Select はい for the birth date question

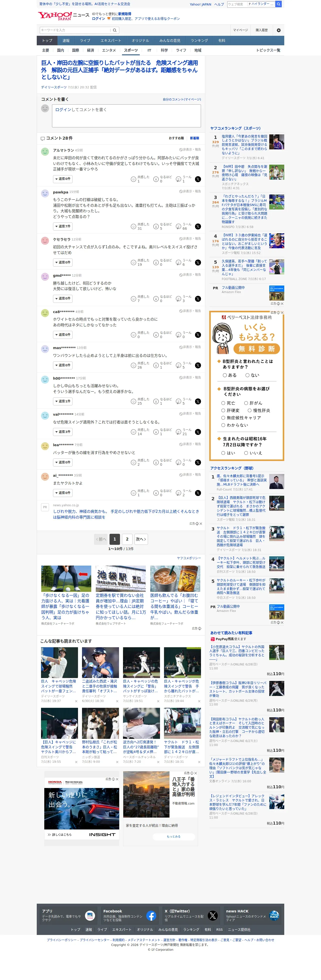[x=223, y=453]
